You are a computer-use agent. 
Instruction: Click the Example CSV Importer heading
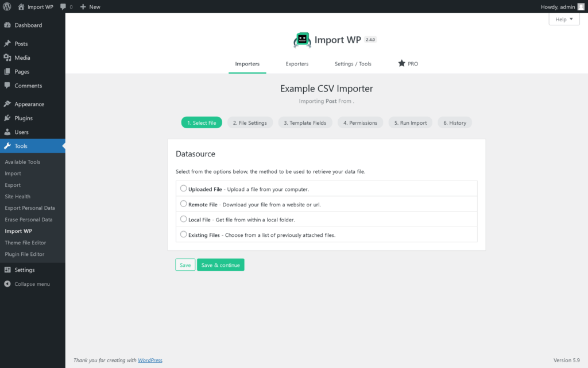click(x=327, y=89)
